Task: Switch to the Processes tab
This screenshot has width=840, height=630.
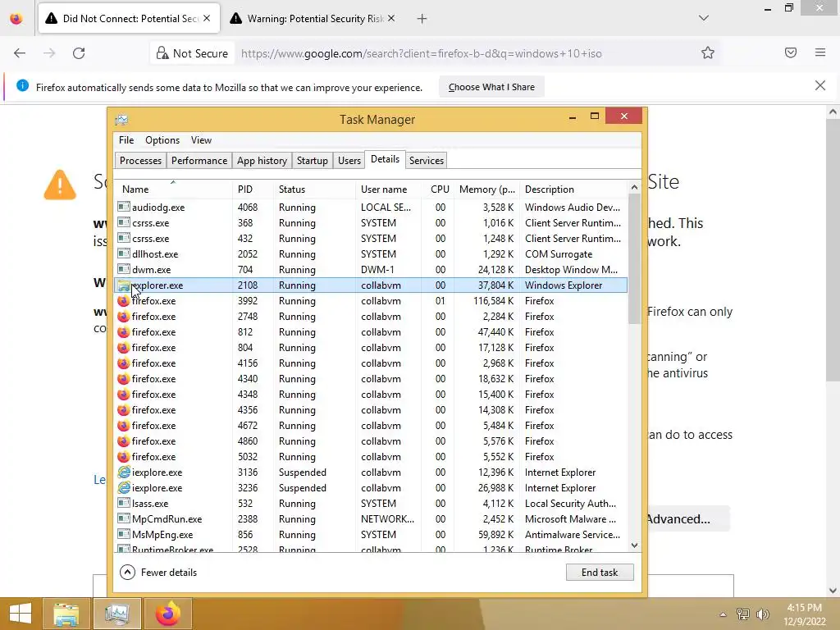Action: tap(140, 161)
